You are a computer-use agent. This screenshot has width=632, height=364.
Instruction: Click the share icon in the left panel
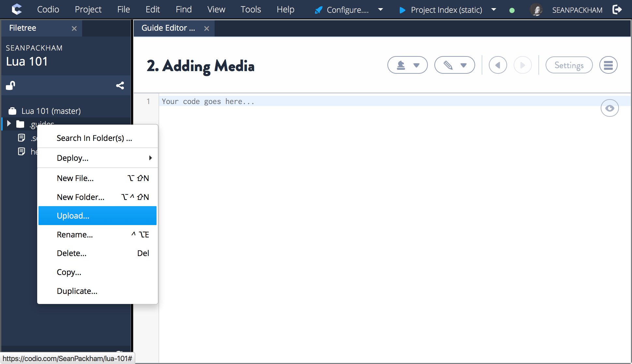[120, 85]
